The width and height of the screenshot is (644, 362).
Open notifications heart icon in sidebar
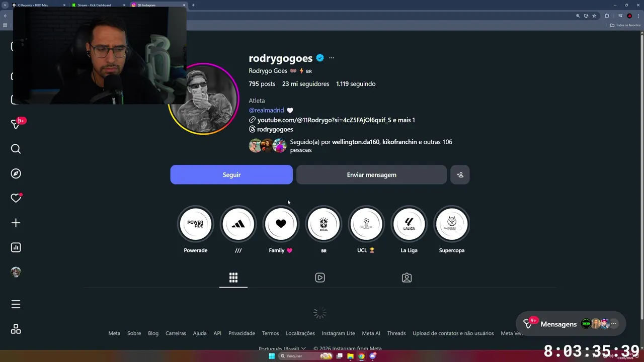pyautogui.click(x=16, y=198)
